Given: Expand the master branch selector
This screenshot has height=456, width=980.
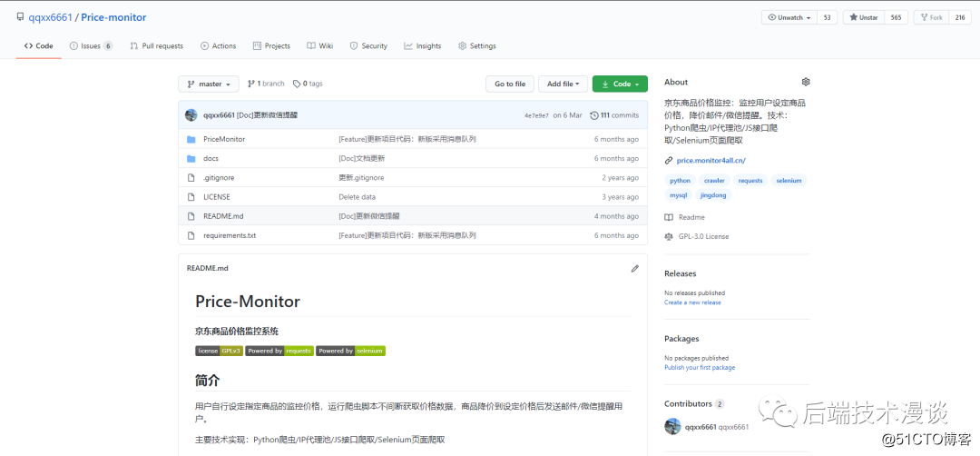Looking at the screenshot, I should click(209, 84).
